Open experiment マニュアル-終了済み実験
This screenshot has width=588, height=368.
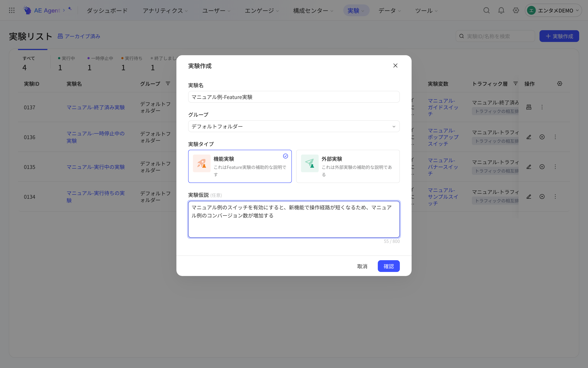point(96,107)
